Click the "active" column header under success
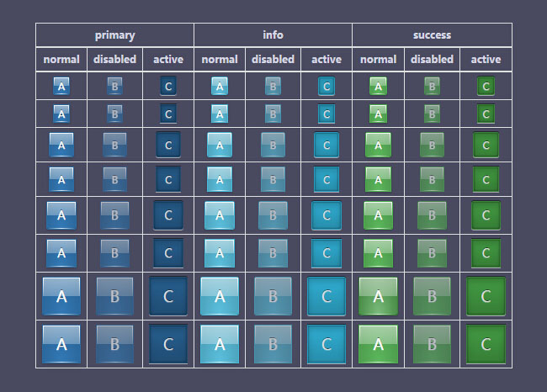Screen dimensions: 547x392 point(486,60)
